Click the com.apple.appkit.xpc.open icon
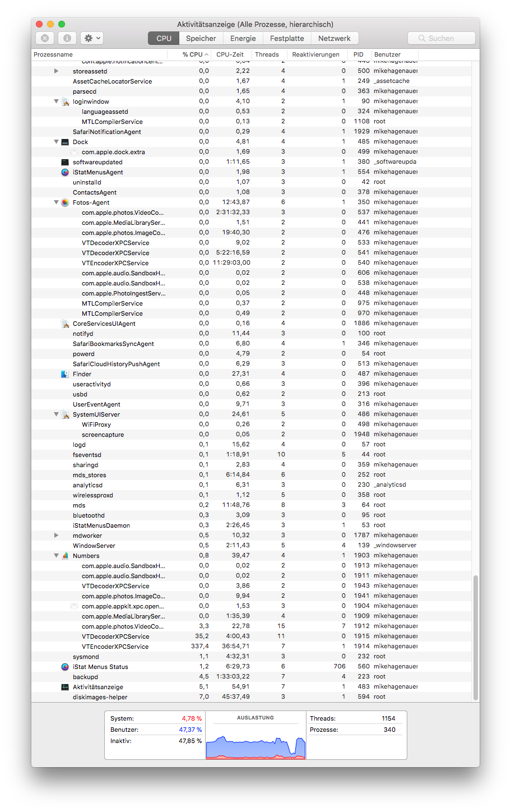511x812 pixels. 74,606
